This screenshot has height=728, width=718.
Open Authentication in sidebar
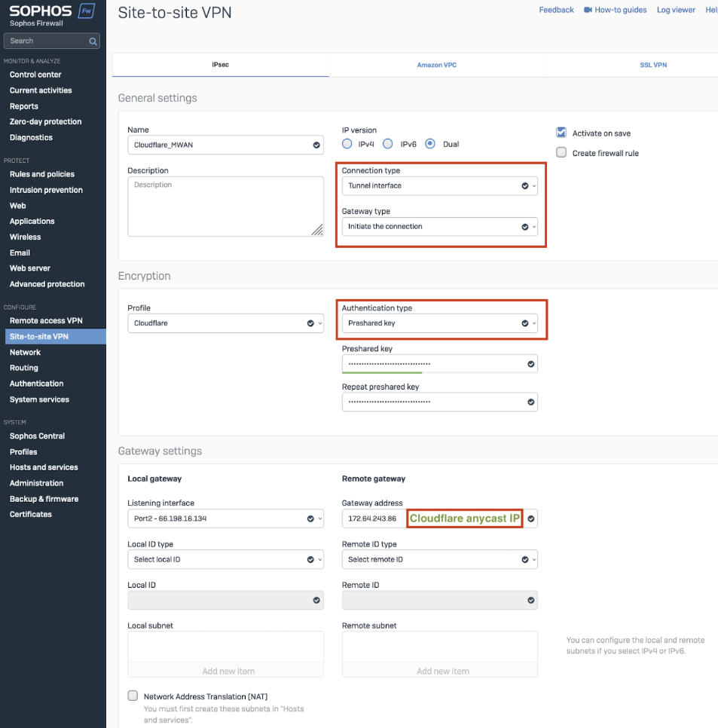click(x=36, y=384)
